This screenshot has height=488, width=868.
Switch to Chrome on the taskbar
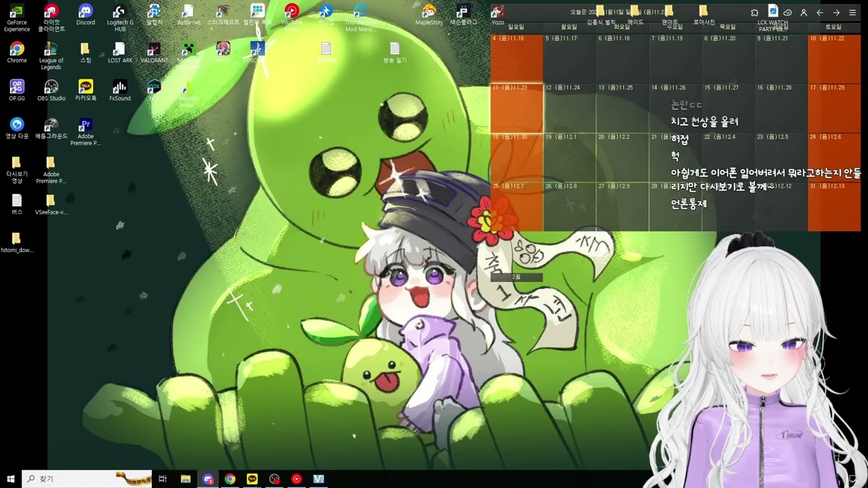(x=230, y=479)
